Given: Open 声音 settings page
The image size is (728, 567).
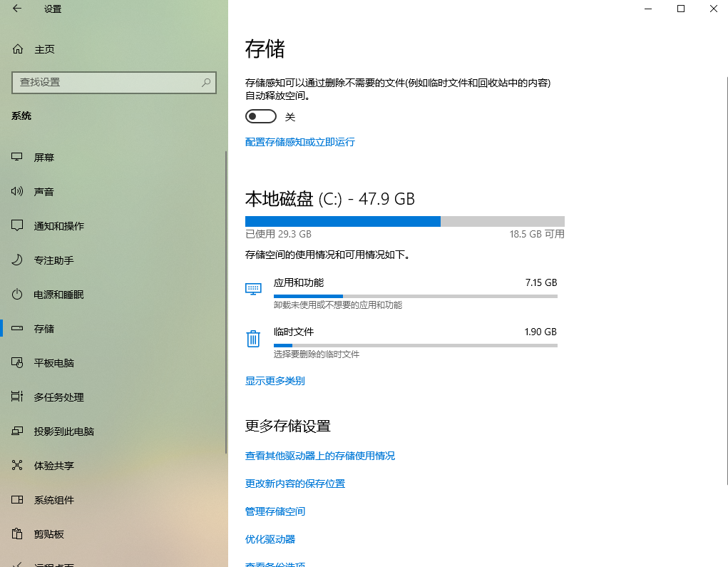Looking at the screenshot, I should (113, 192).
